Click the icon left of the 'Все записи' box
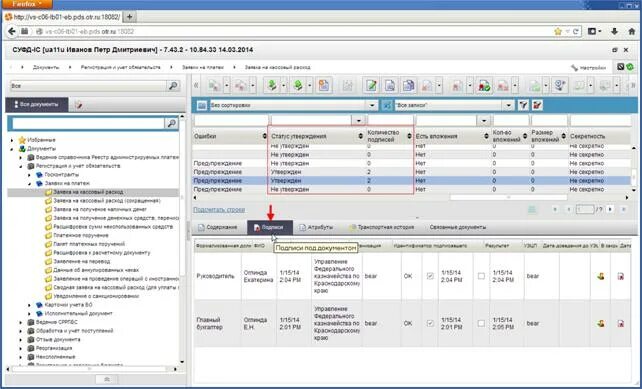The width and height of the screenshot is (642, 389). [x=387, y=105]
